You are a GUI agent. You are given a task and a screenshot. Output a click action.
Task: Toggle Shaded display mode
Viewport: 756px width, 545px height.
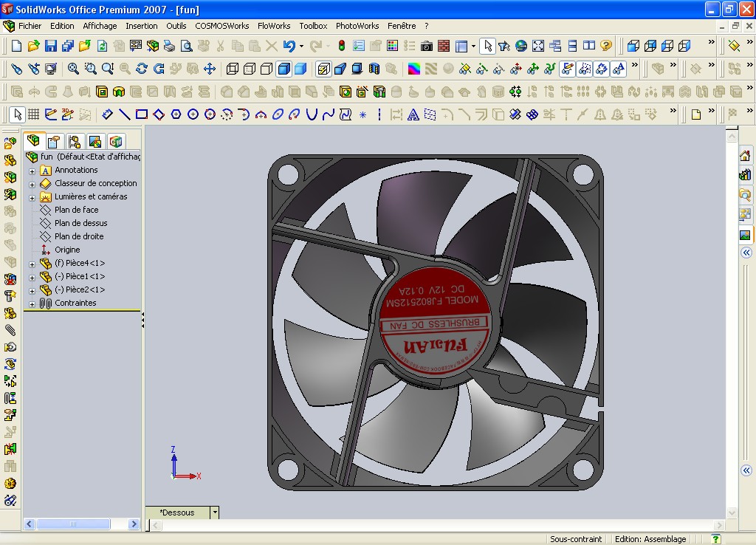tap(301, 69)
